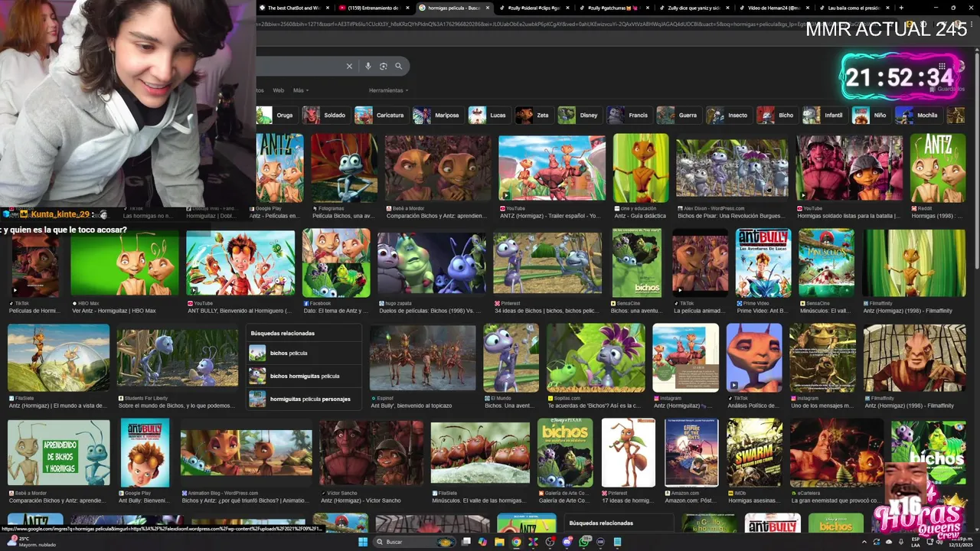980x551 pixels.
Task: Filter images by Guerra chip
Action: (678, 116)
